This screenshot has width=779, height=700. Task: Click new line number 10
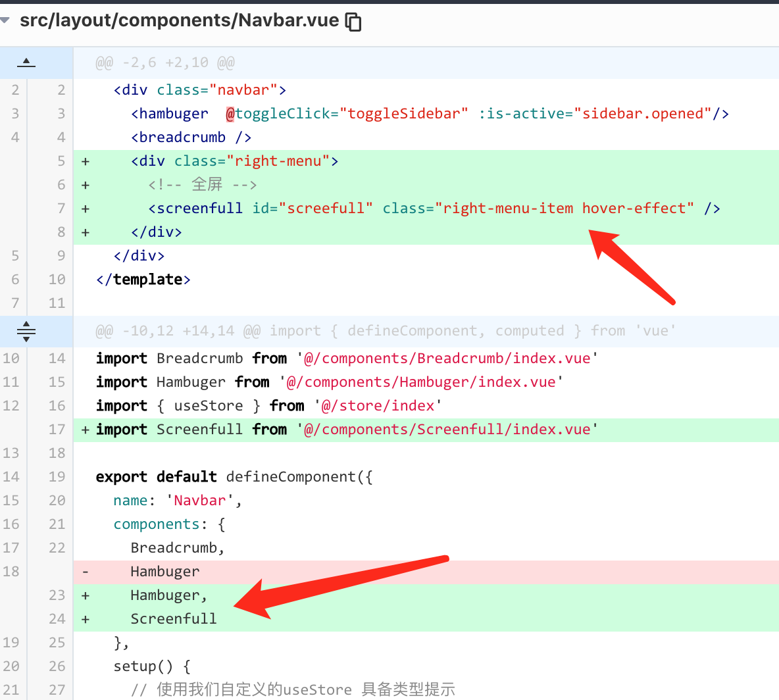tap(57, 279)
